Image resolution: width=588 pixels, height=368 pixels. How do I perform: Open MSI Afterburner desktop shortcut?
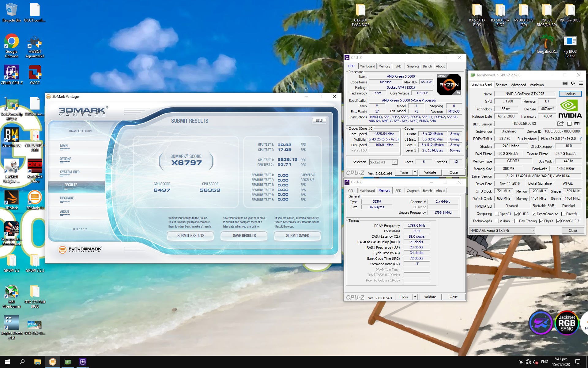point(11,296)
